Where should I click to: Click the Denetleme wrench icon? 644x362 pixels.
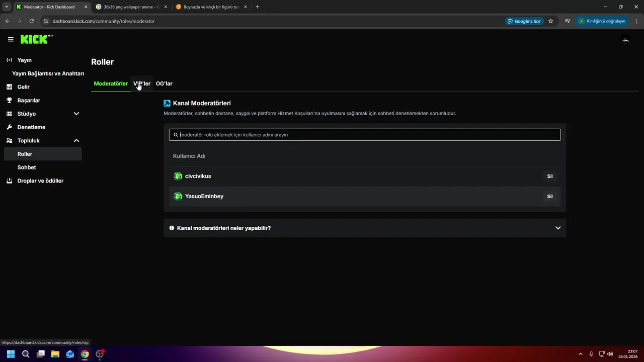(9, 127)
